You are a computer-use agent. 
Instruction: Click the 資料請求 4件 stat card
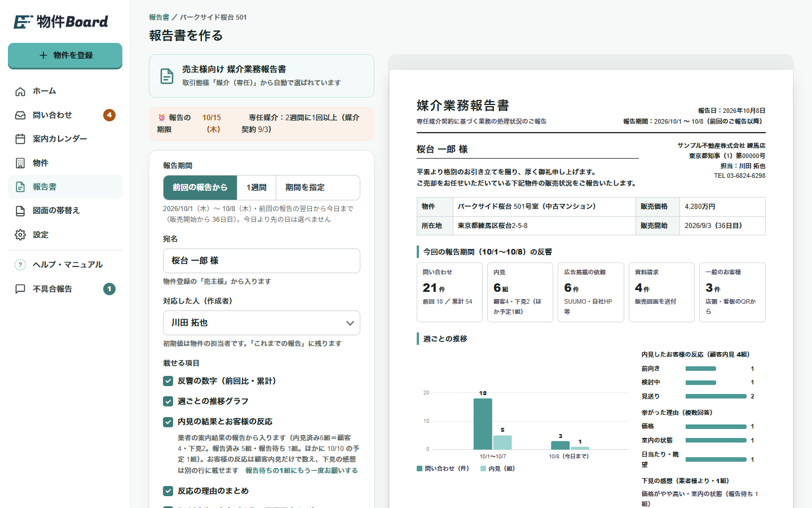pos(661,292)
